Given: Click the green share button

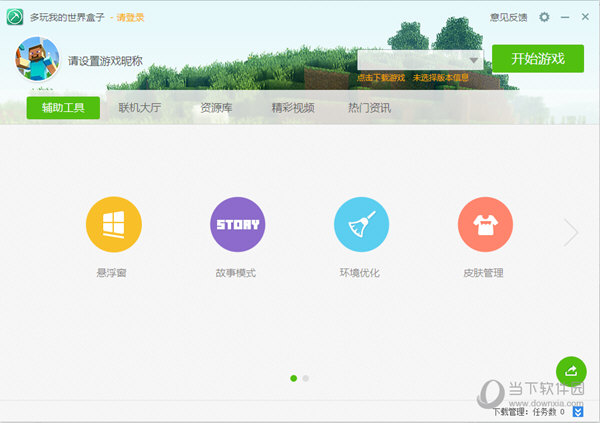Looking at the screenshot, I should tap(571, 371).
